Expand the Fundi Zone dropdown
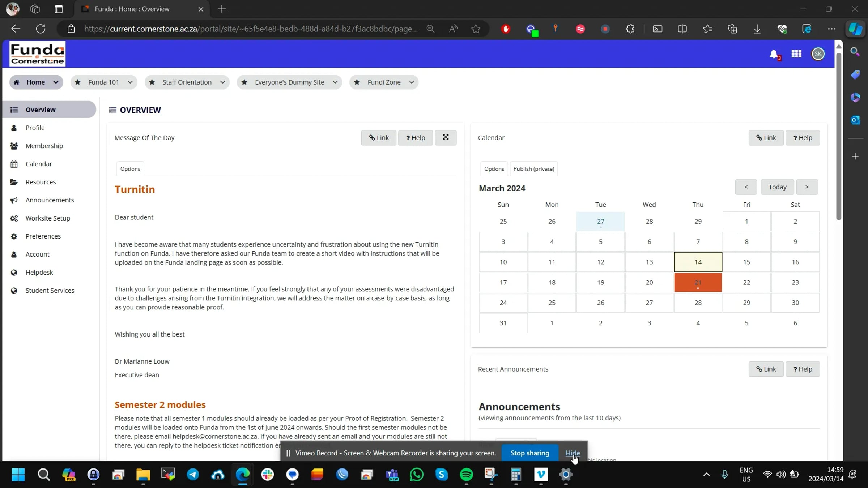 [x=411, y=82]
